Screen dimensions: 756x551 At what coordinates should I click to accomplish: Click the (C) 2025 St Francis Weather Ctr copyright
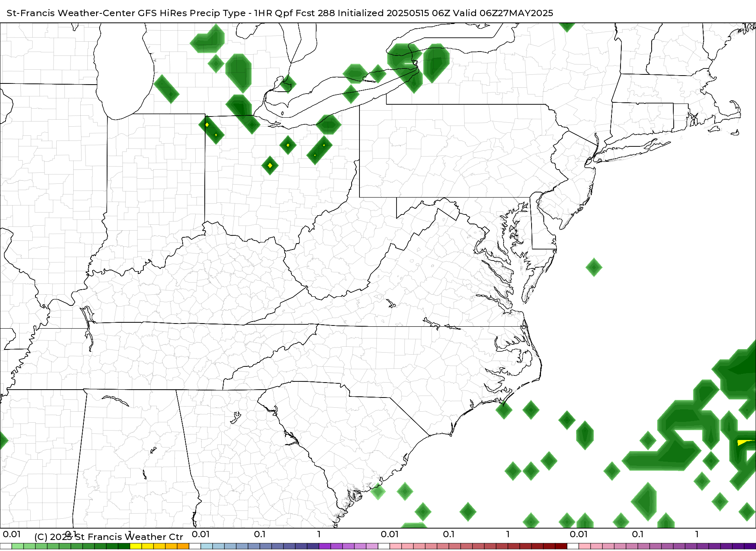[x=109, y=537]
